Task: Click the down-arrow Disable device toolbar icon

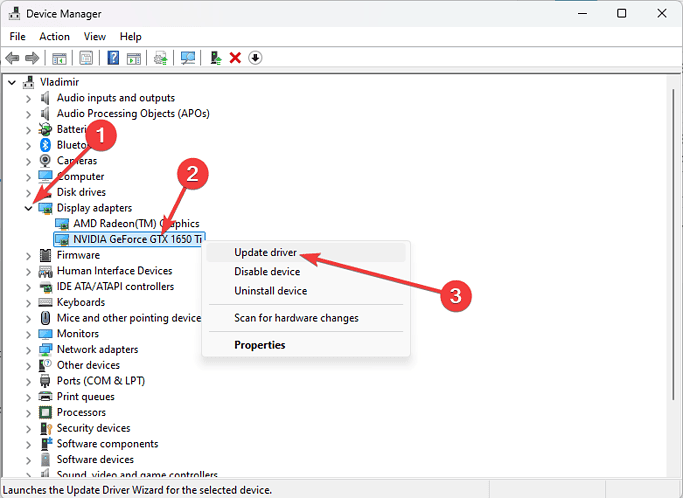Action: tap(255, 58)
